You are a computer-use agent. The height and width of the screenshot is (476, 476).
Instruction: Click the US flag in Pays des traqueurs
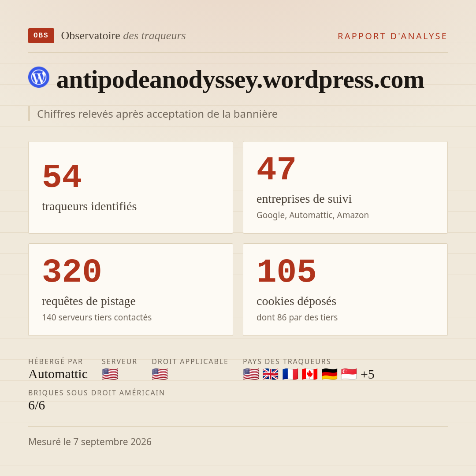(251, 374)
